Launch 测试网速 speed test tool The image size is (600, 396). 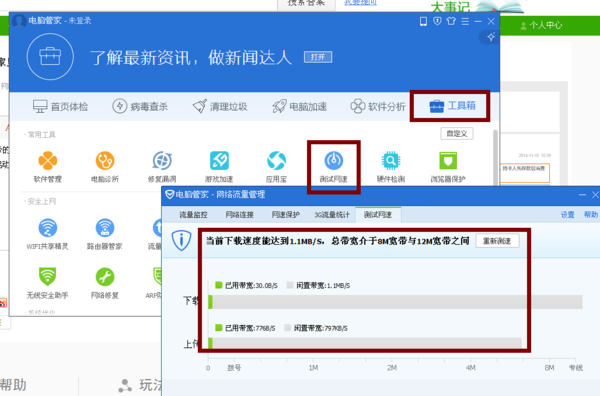click(333, 166)
